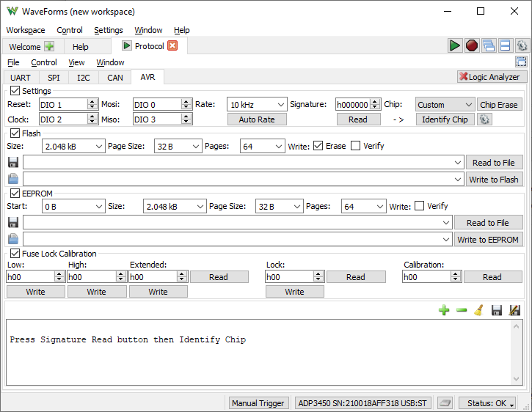The width and height of the screenshot is (532, 412).
Task: Click the red Stop record icon
Action: pyautogui.click(x=471, y=45)
